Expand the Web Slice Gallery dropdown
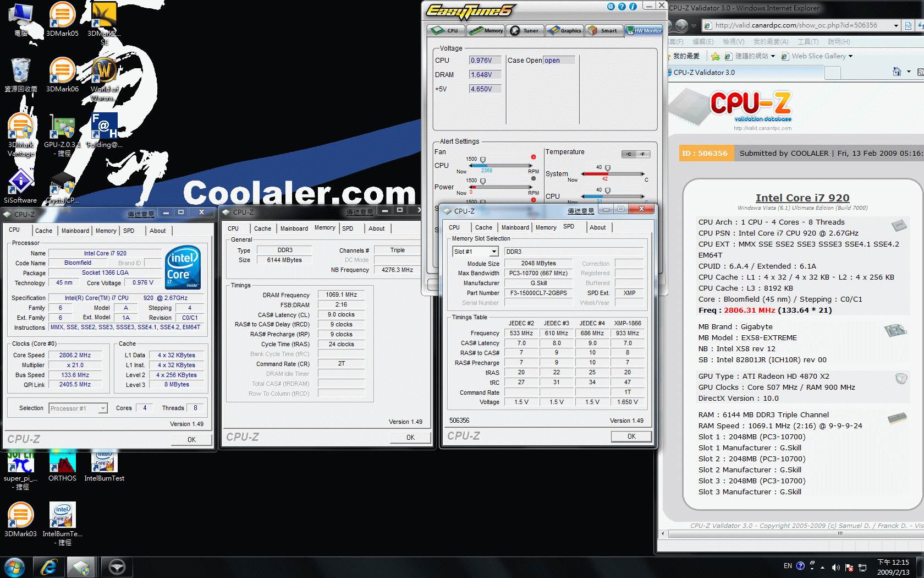Screen dimensions: 924x578 (850, 56)
